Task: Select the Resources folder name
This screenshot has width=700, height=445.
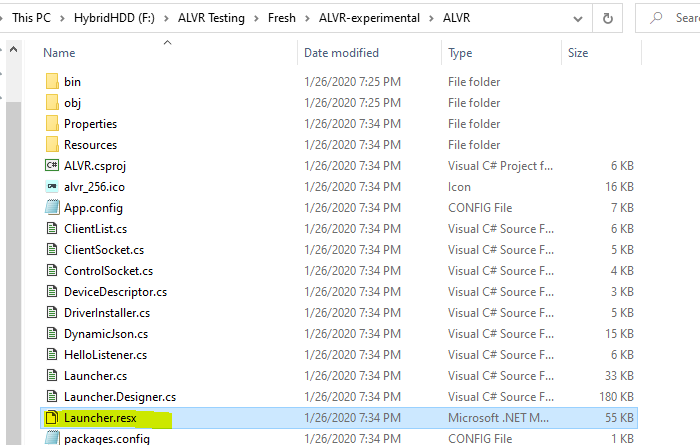Action: 90,145
